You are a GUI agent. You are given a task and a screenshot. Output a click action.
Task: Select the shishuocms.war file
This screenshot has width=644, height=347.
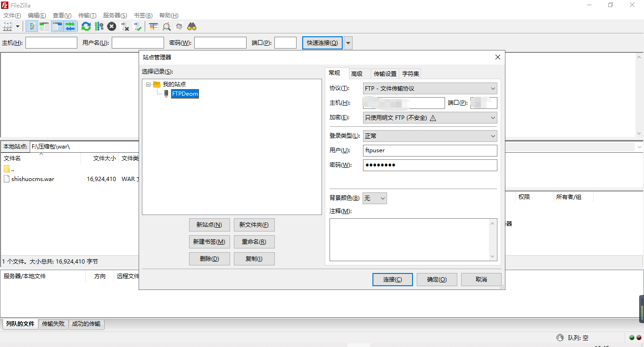[33, 179]
